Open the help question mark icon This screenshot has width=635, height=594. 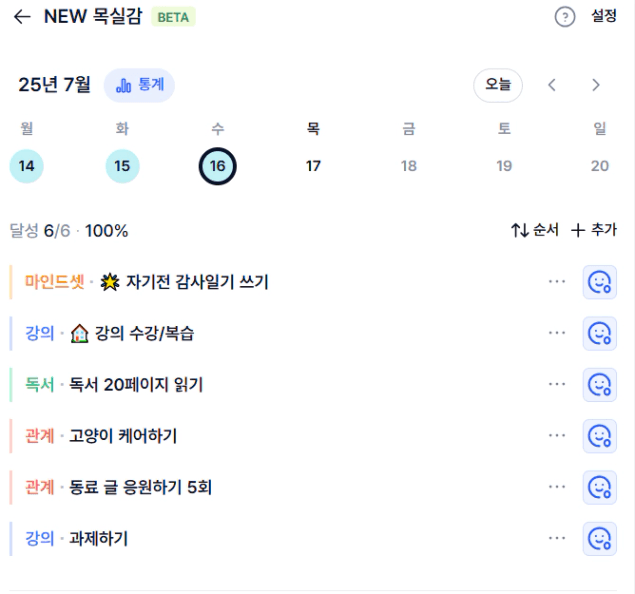pos(565,17)
